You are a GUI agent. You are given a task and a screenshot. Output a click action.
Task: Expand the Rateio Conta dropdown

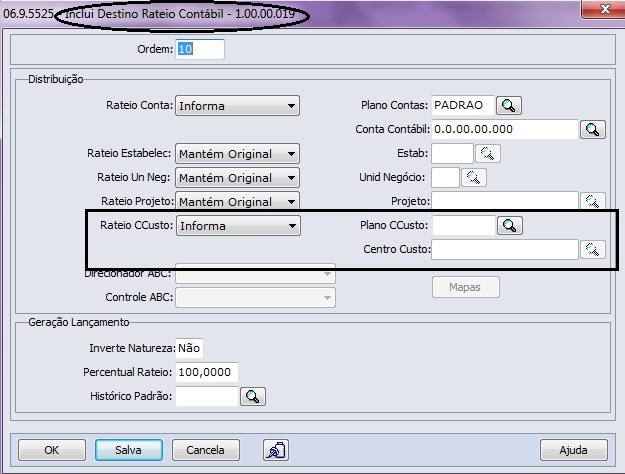(x=238, y=106)
